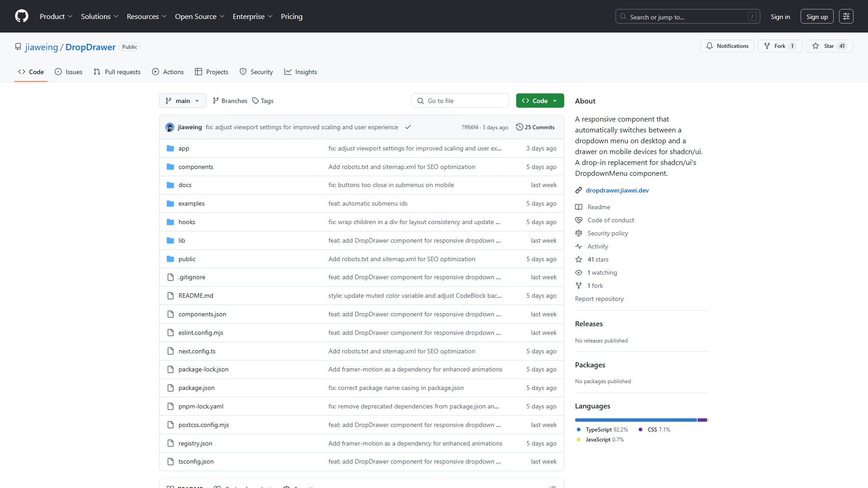Viewport: 868px width, 488px height.
Task: Click the package.json file icon
Action: click(x=170, y=388)
